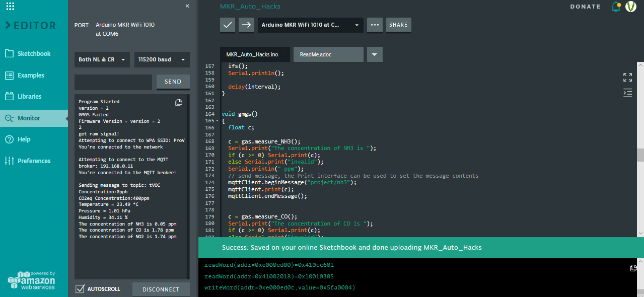
Task: Click the Verify checkmark button
Action: pyautogui.click(x=228, y=25)
